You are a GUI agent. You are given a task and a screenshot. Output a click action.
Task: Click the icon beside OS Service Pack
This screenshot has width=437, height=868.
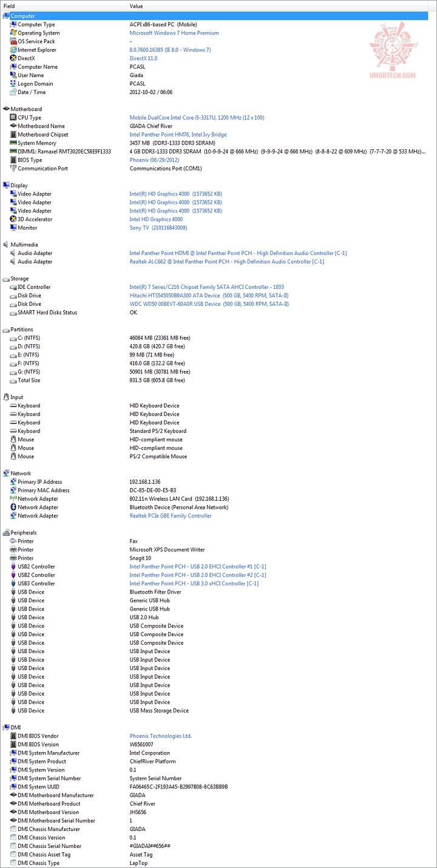(x=13, y=41)
